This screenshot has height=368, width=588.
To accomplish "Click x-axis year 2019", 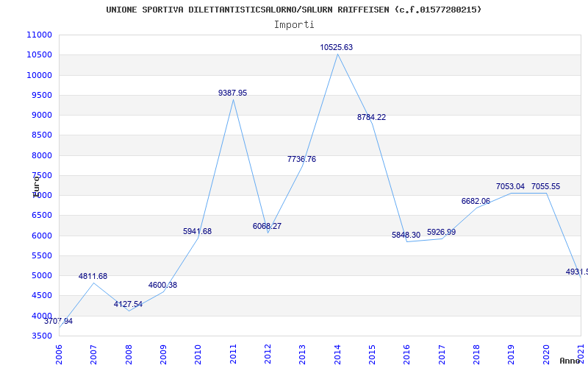I will pos(511,355).
